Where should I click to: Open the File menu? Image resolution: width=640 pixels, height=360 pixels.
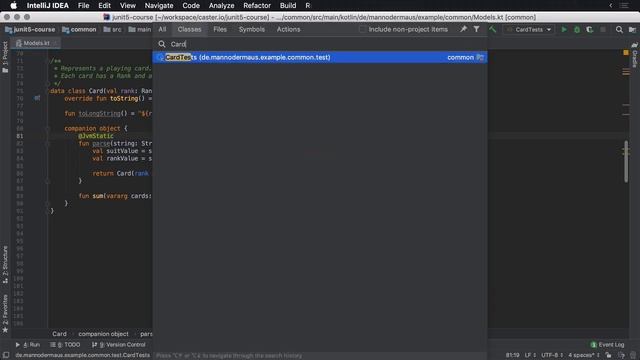point(83,5)
